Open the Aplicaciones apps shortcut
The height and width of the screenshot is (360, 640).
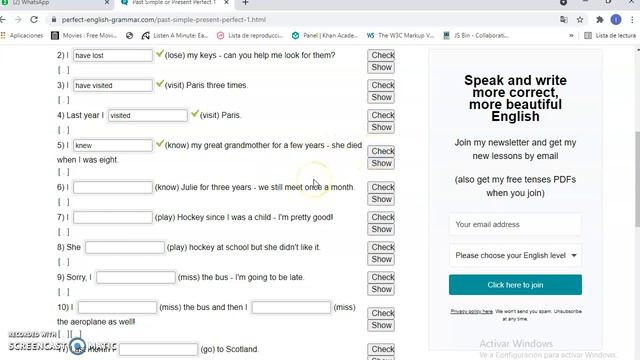(x=22, y=36)
